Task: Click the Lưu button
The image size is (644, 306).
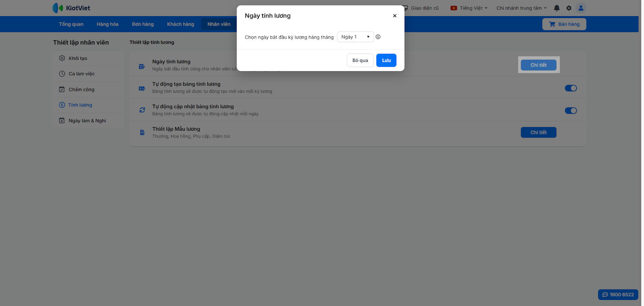Action: [386, 60]
